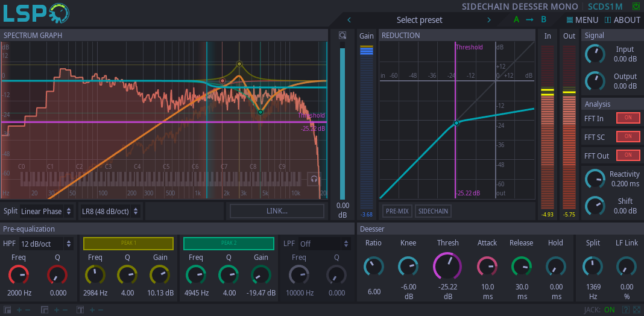Click Peak 1 Gain knob 10.13 dB

tap(160, 275)
